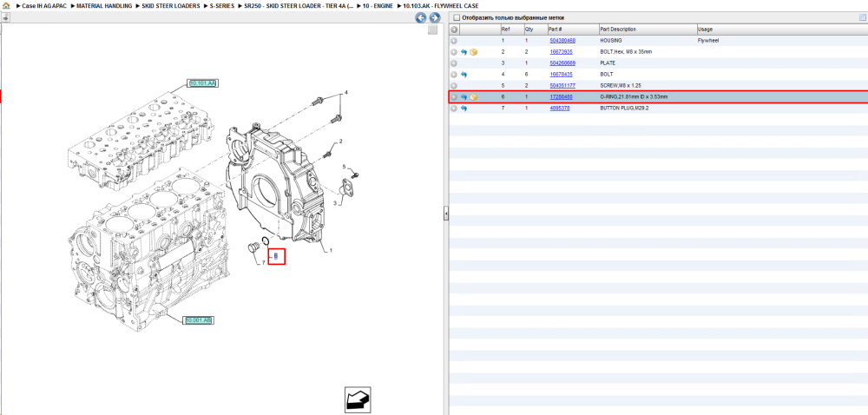Viewport: 868px width, 415px height.
Task: Click the small square icon above diagram
Action: coord(433,30)
